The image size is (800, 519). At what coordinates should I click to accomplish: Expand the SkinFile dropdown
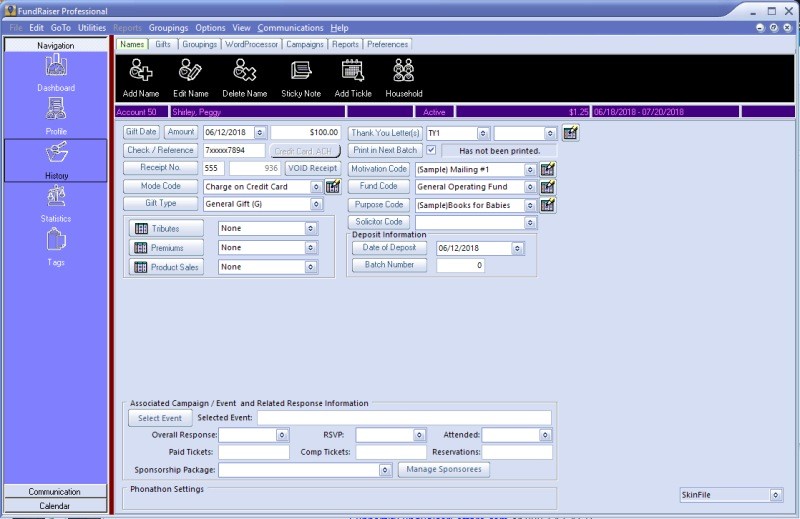tap(776, 494)
